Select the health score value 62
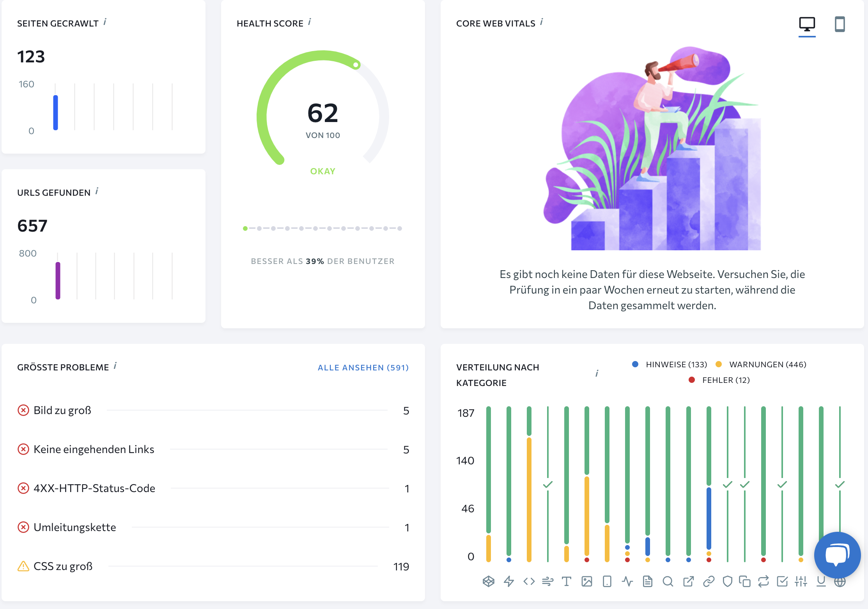868x609 pixels. click(322, 113)
